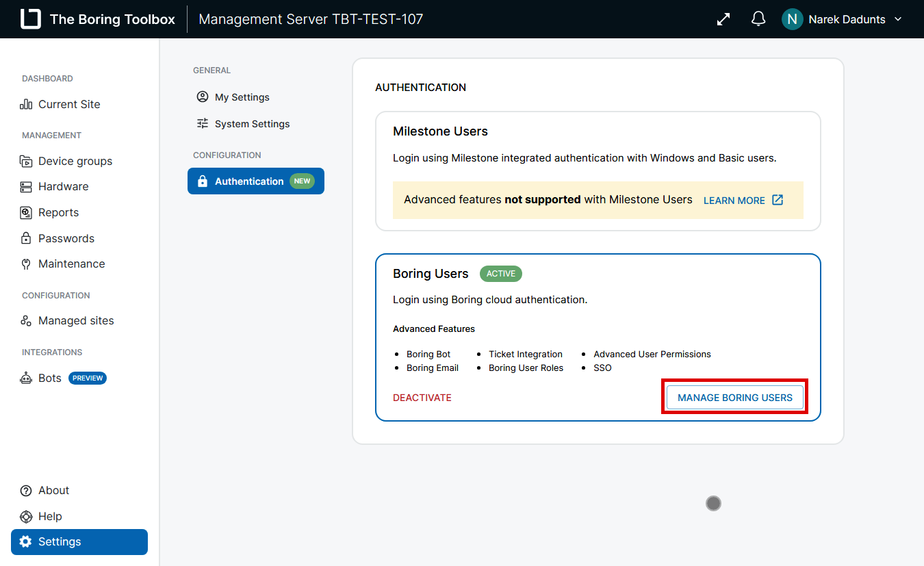Open the external link icon beside Learn More
This screenshot has height=566, width=924.
tap(778, 200)
